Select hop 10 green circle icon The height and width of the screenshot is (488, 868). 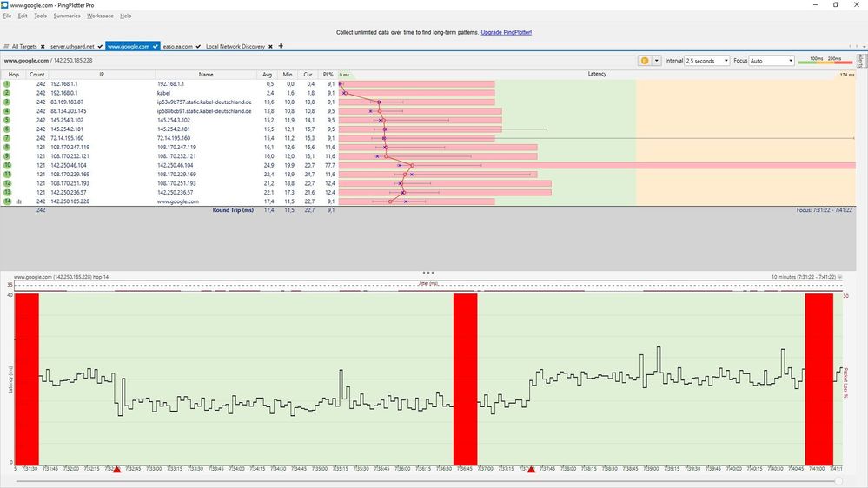click(x=7, y=166)
